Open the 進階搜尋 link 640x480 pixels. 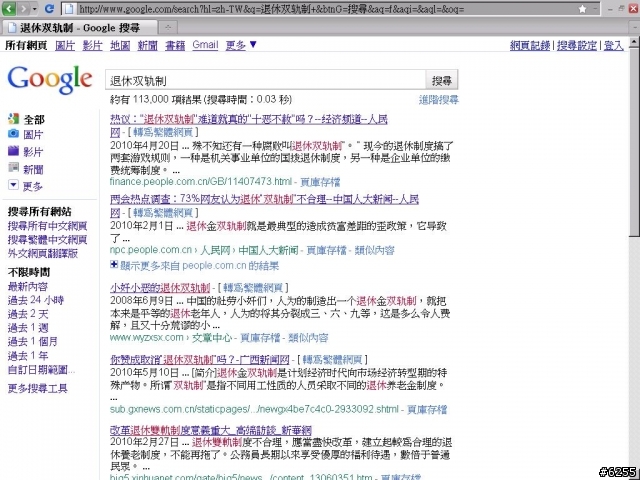pyautogui.click(x=438, y=100)
